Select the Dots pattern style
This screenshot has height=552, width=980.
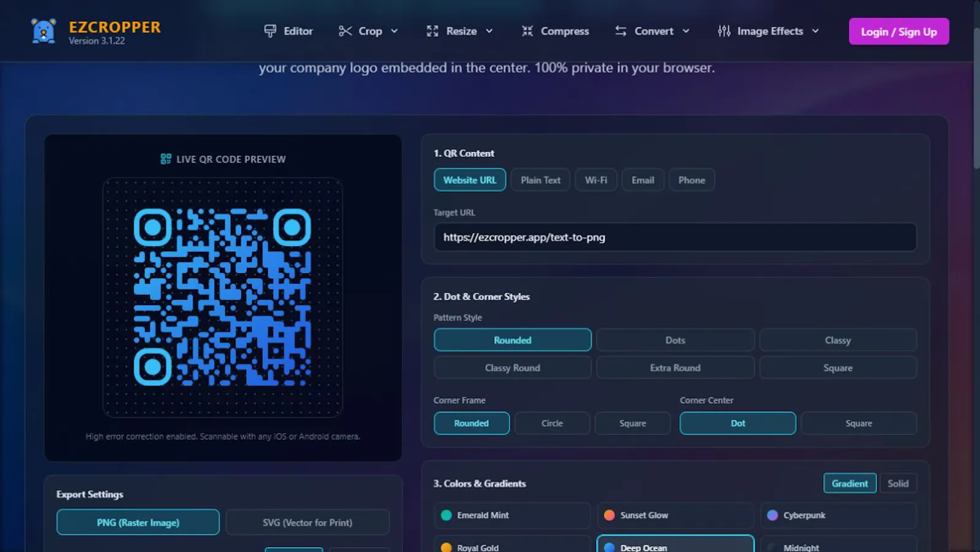676,340
